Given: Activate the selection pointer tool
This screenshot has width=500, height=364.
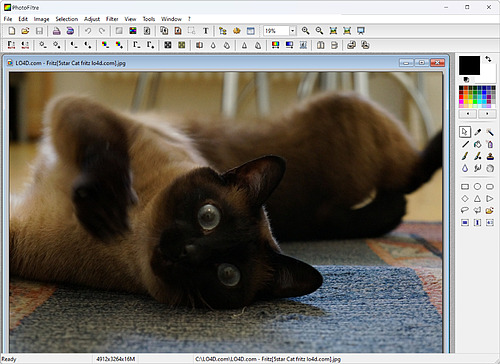Looking at the screenshot, I should pyautogui.click(x=465, y=132).
